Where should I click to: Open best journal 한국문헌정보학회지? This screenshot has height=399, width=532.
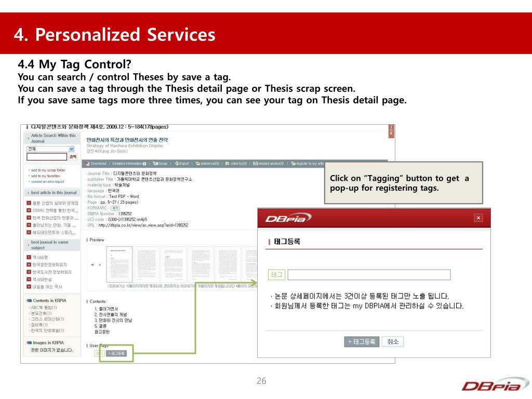point(47,264)
